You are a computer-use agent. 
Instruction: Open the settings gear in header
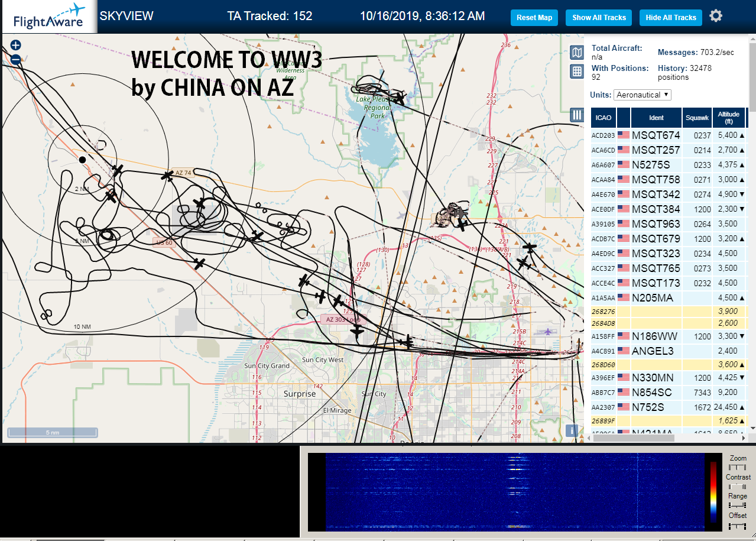click(x=716, y=16)
